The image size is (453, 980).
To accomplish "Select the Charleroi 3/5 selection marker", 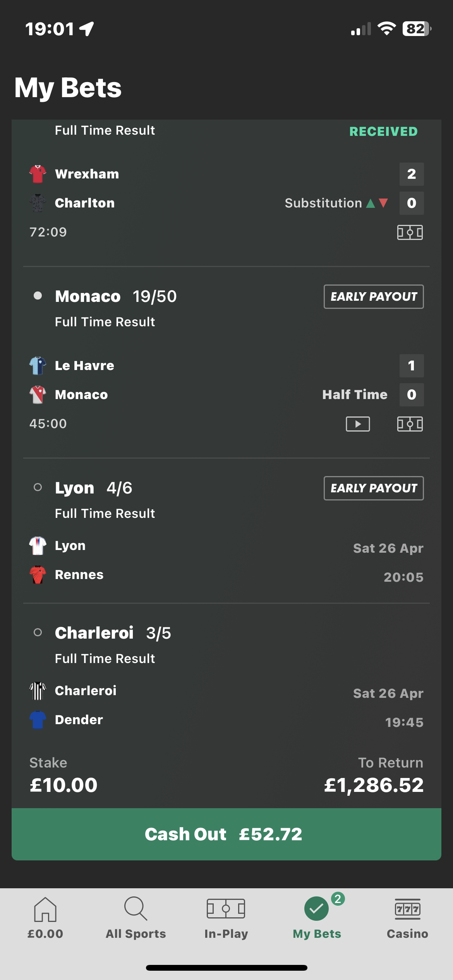I will point(38,632).
